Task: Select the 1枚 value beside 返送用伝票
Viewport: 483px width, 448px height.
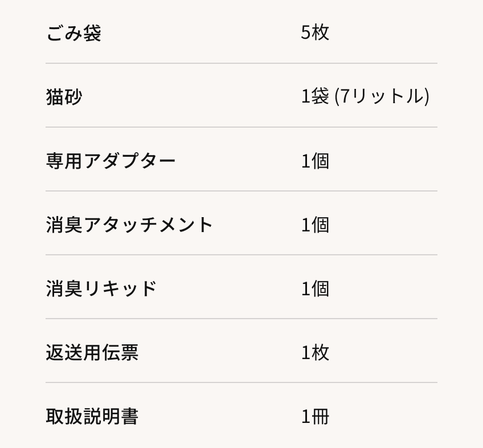Action: (315, 352)
